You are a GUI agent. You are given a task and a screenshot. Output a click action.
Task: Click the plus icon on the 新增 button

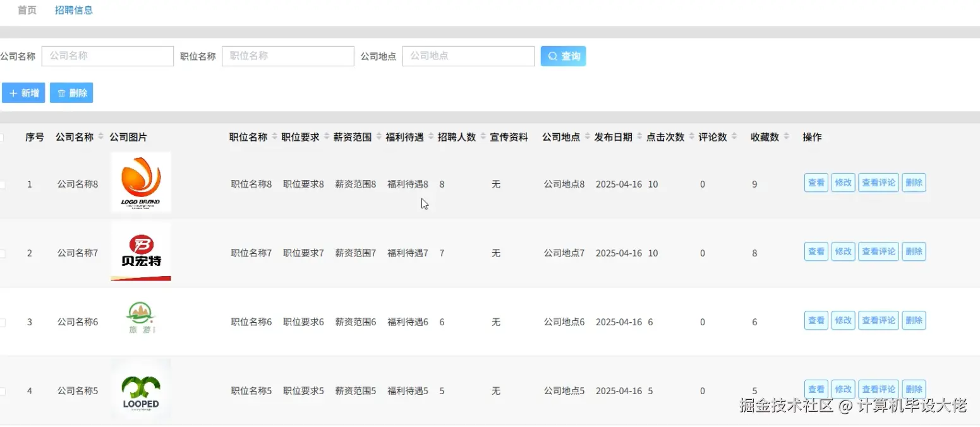(15, 92)
